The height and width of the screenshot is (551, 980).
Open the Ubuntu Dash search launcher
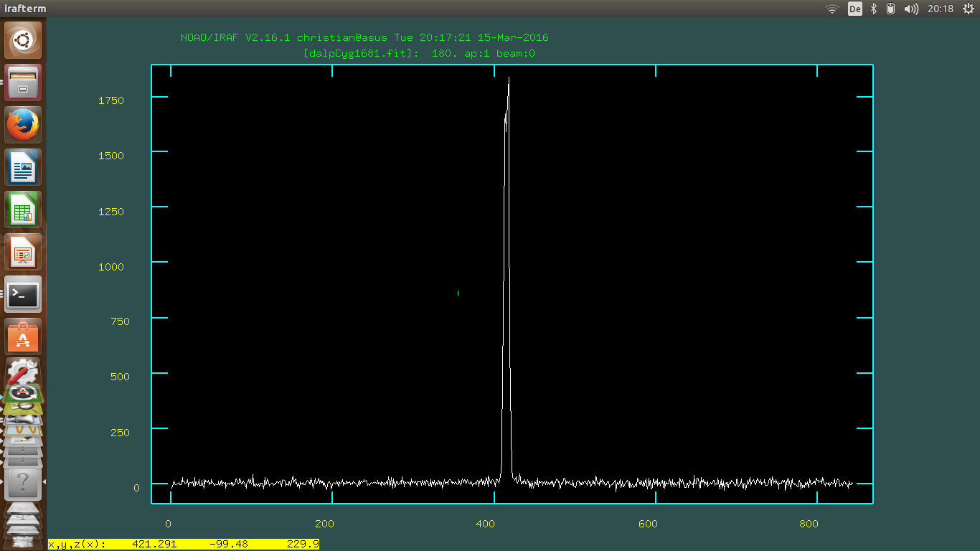[x=24, y=40]
